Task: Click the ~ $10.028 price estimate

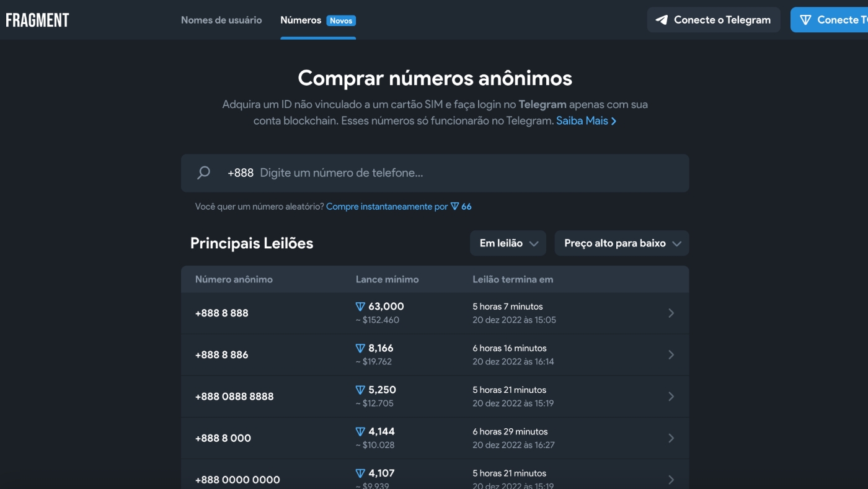Action: 375,445
